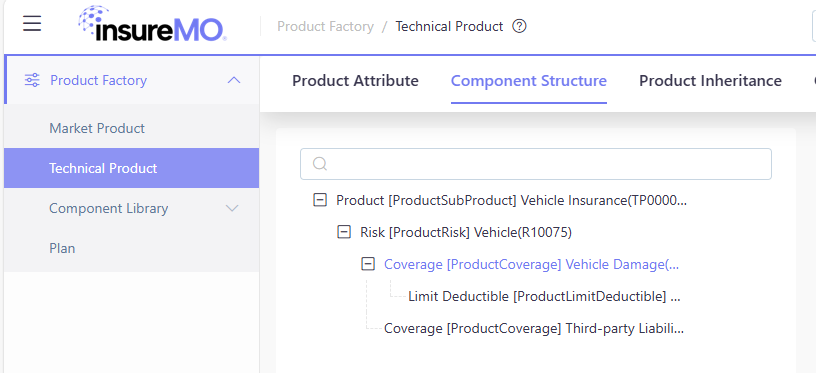Select the Third-party Liability coverage item
The image size is (816, 373).
pos(534,329)
